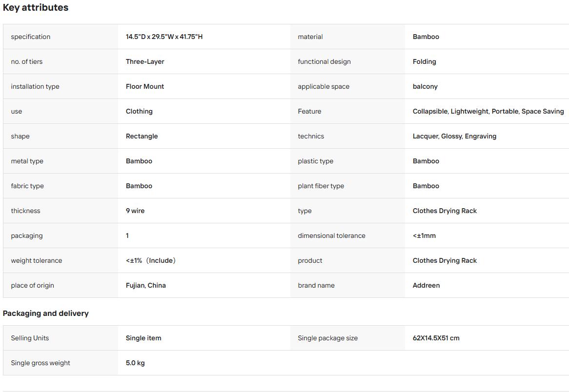Click the shape value Rectangle

[142, 136]
